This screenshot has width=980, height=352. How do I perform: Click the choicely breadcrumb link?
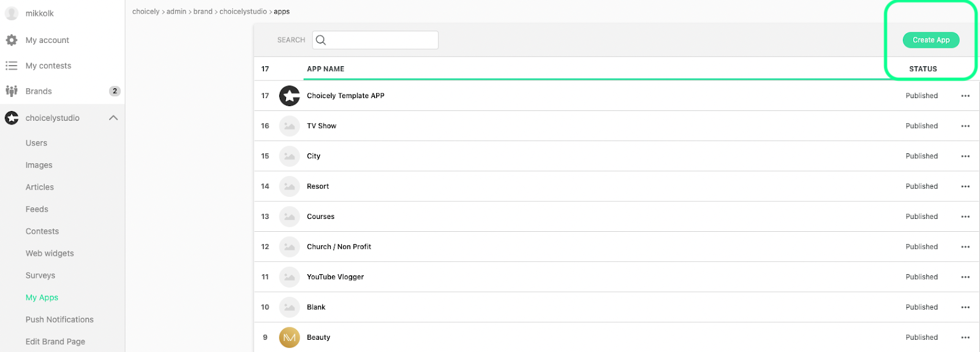(x=146, y=12)
